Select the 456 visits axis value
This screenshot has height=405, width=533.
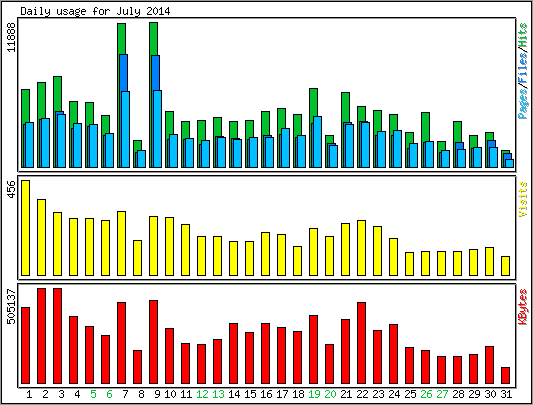click(x=12, y=190)
